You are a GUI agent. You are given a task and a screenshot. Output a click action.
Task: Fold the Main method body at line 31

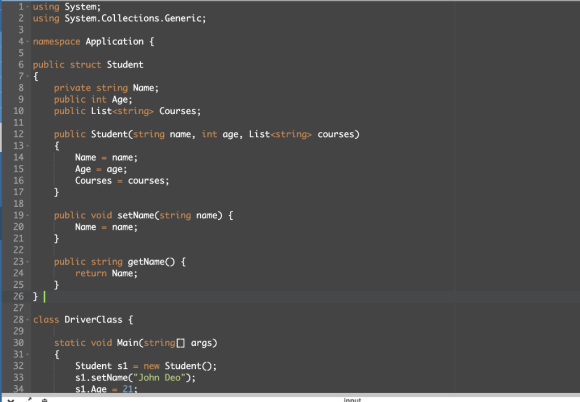point(28,354)
